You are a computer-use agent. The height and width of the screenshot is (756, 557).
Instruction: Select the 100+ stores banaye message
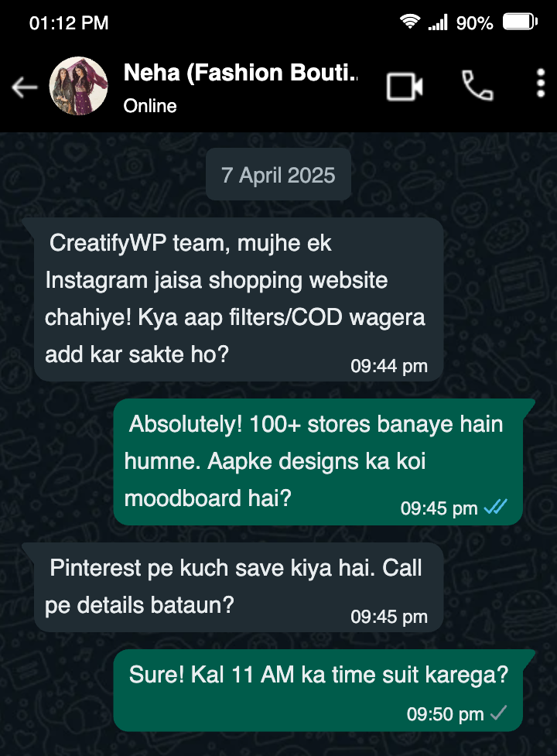(318, 462)
